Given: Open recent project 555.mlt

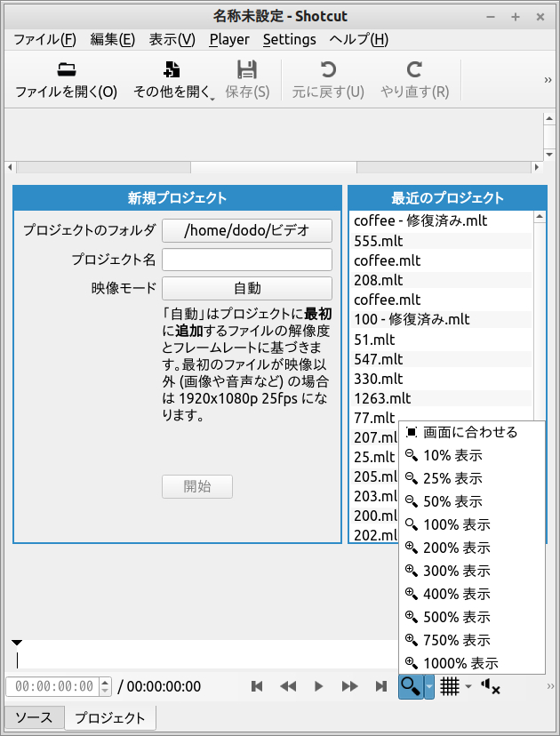Looking at the screenshot, I should click(440, 241).
